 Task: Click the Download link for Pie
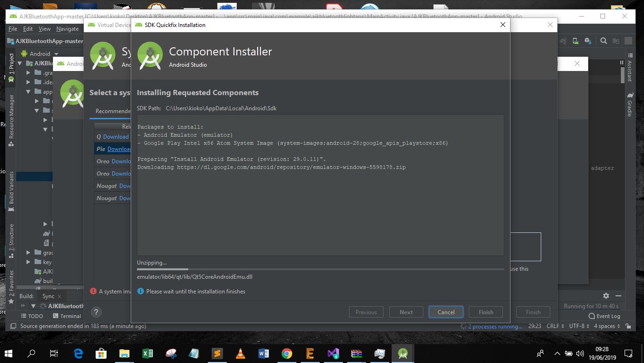[x=119, y=149]
